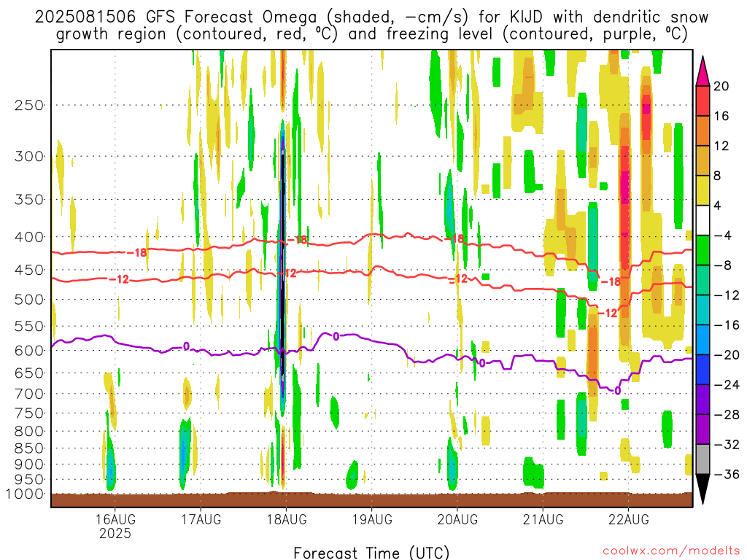The width and height of the screenshot is (747, 560).
Task: Click the red 16-to-20 colorbar segment
Action: 703,101
